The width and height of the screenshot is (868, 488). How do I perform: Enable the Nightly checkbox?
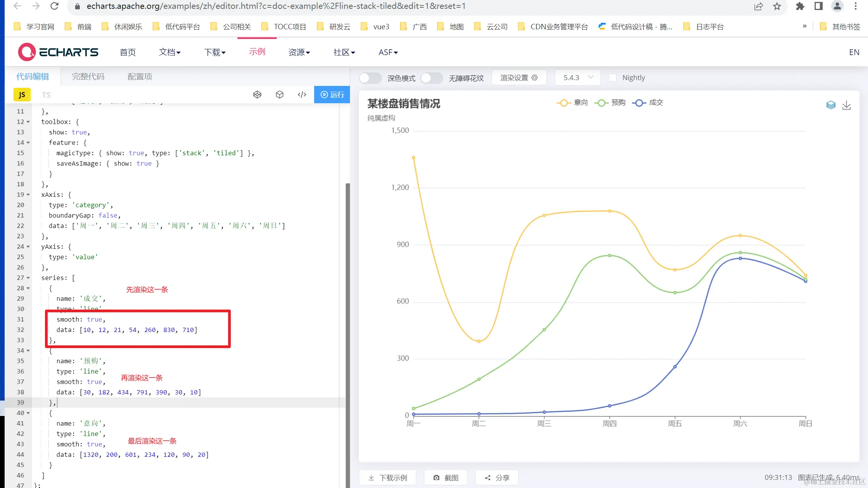coord(613,78)
